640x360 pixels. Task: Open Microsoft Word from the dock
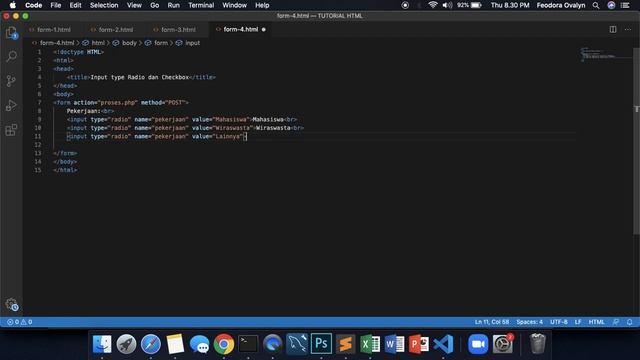click(x=394, y=344)
